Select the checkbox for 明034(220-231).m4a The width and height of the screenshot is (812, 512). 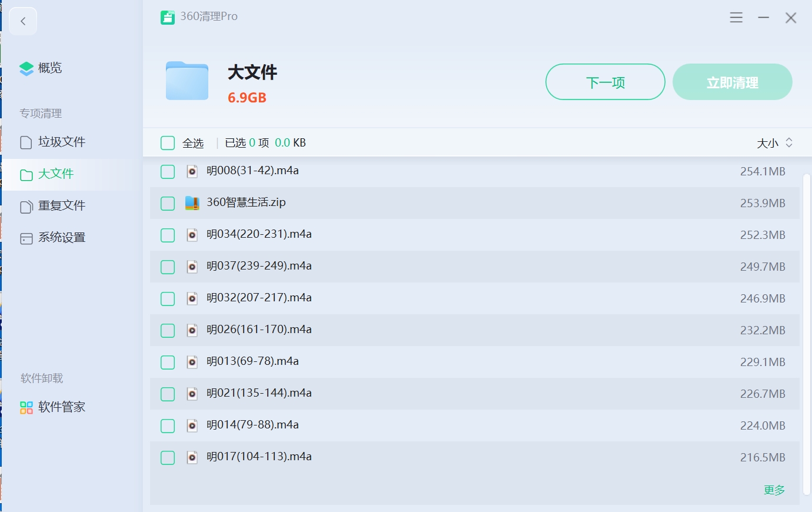(168, 235)
